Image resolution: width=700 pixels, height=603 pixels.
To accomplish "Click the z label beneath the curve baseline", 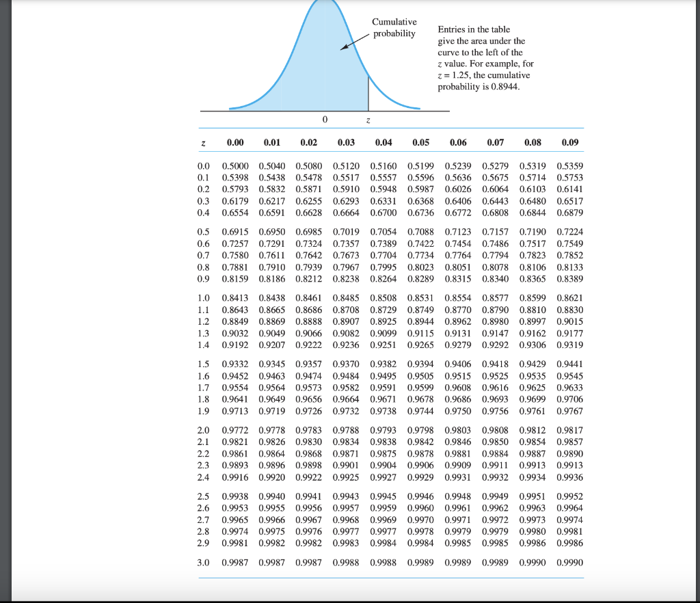I will [x=368, y=120].
